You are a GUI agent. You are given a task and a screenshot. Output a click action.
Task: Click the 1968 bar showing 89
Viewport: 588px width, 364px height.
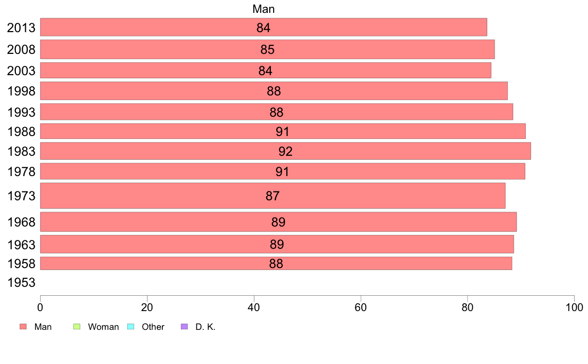tap(278, 222)
